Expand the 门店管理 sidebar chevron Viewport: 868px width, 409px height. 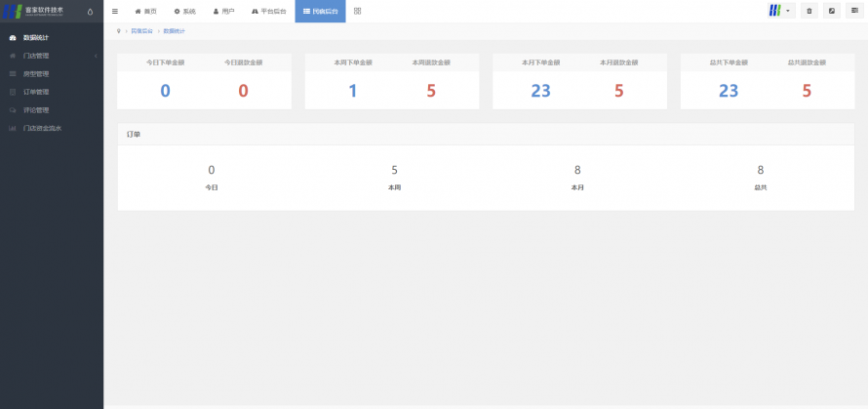click(x=96, y=56)
